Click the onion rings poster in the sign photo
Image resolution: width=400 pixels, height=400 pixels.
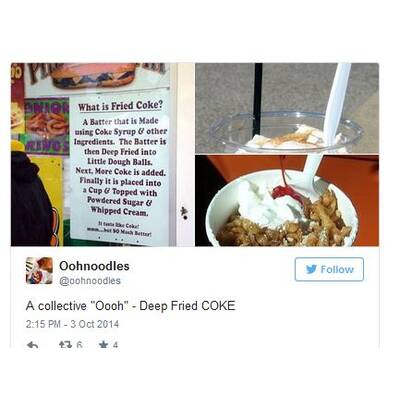tap(48, 121)
